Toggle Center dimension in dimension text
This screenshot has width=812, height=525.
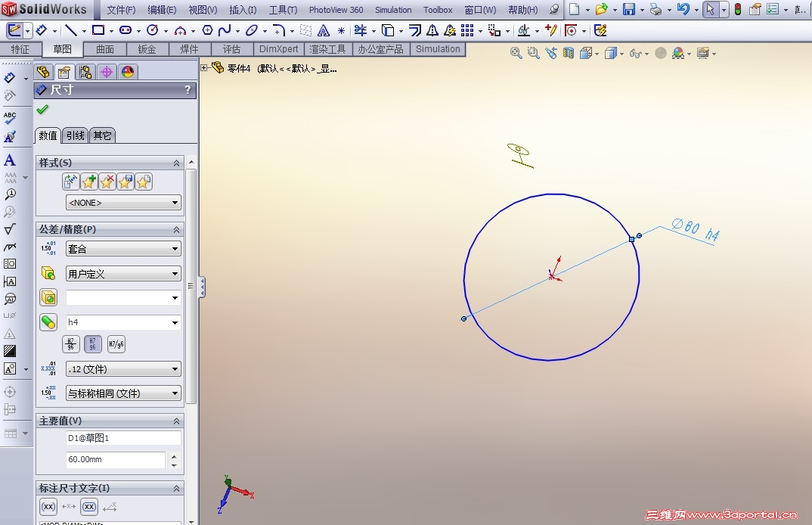click(x=69, y=506)
